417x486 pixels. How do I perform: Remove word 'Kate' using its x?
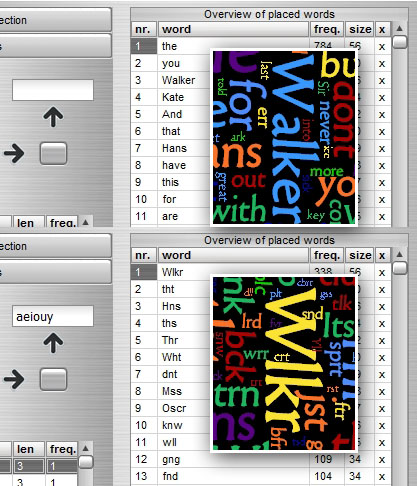pyautogui.click(x=382, y=98)
